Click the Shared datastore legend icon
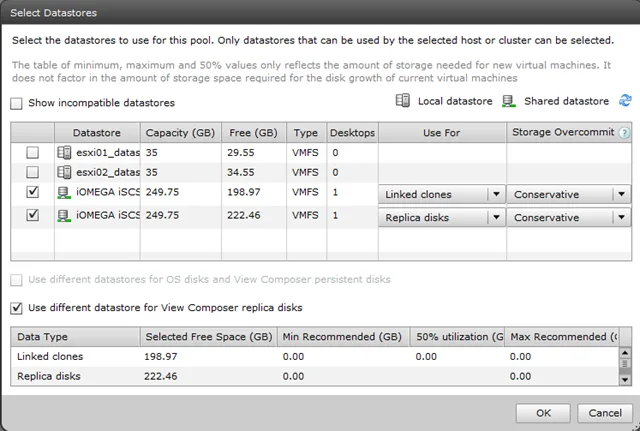Screen dimensions: 640x431 (x=509, y=101)
